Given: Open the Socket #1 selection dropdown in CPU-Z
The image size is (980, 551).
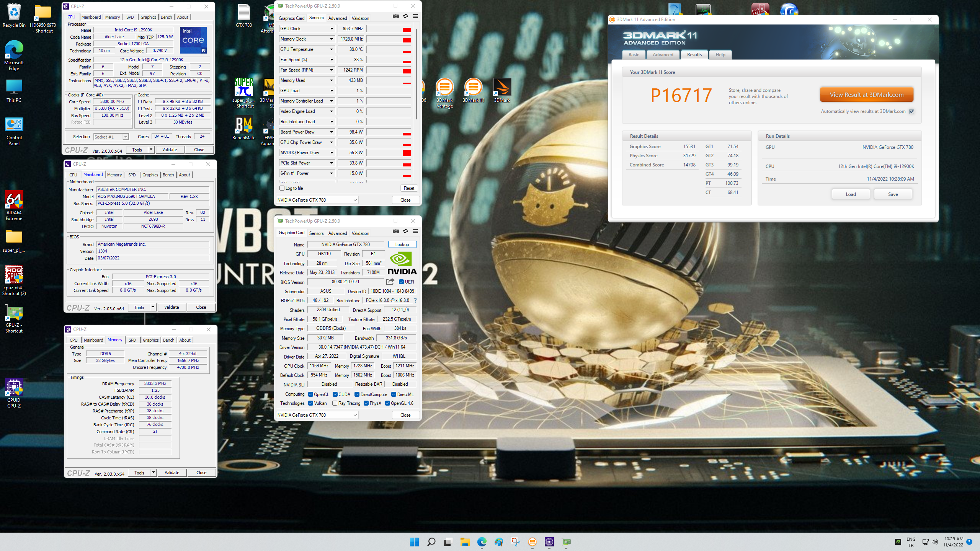Looking at the screenshot, I should click(x=111, y=137).
